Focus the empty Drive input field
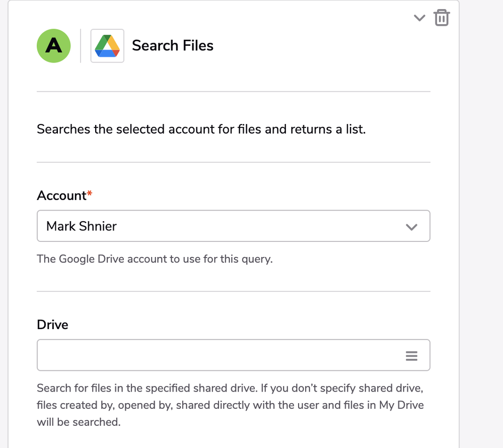This screenshot has width=503, height=448. pyautogui.click(x=234, y=355)
